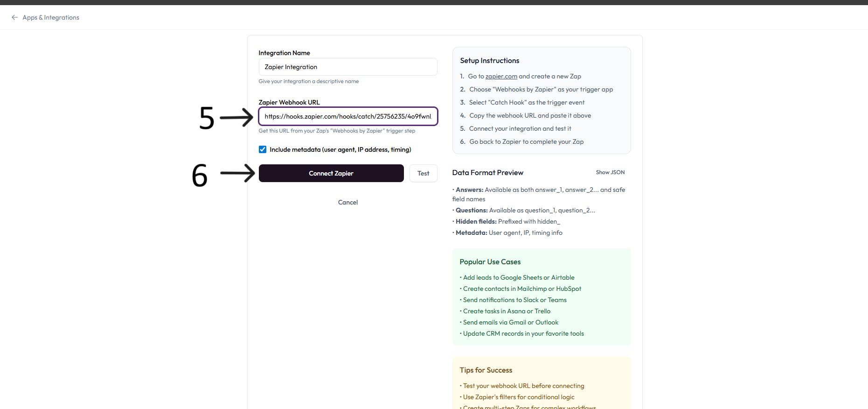The height and width of the screenshot is (409, 868).
Task: Click 'Questions: Available as question_1, question_2...' line
Action: (x=524, y=210)
